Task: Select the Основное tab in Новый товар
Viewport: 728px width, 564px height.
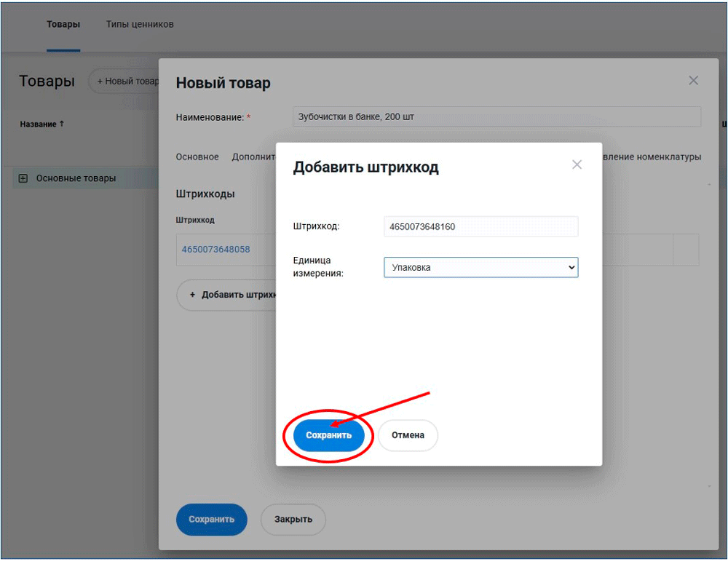Action: point(197,157)
